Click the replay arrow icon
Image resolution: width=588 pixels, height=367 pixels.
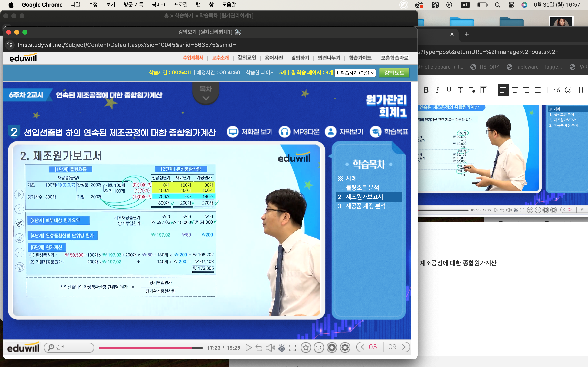[x=259, y=348]
